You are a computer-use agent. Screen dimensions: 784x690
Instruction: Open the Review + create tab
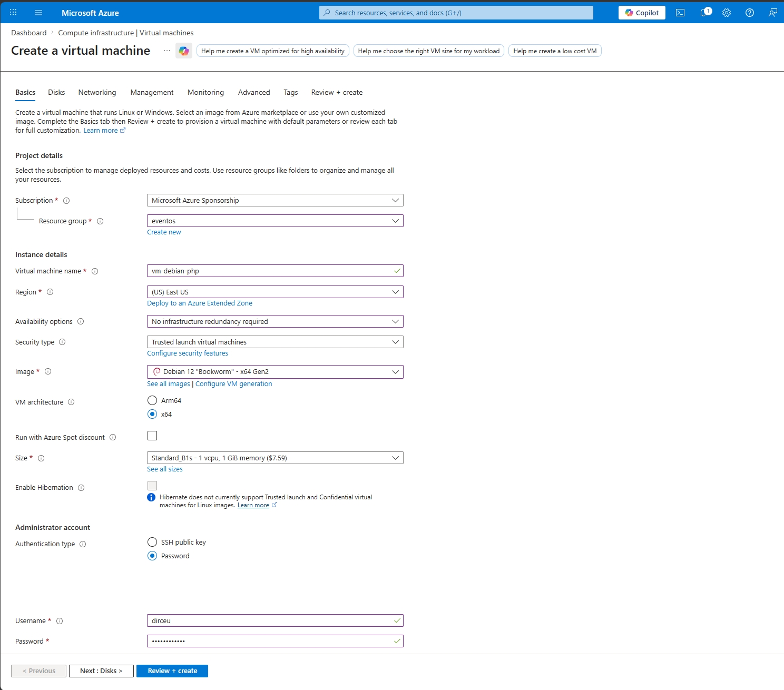pos(337,92)
